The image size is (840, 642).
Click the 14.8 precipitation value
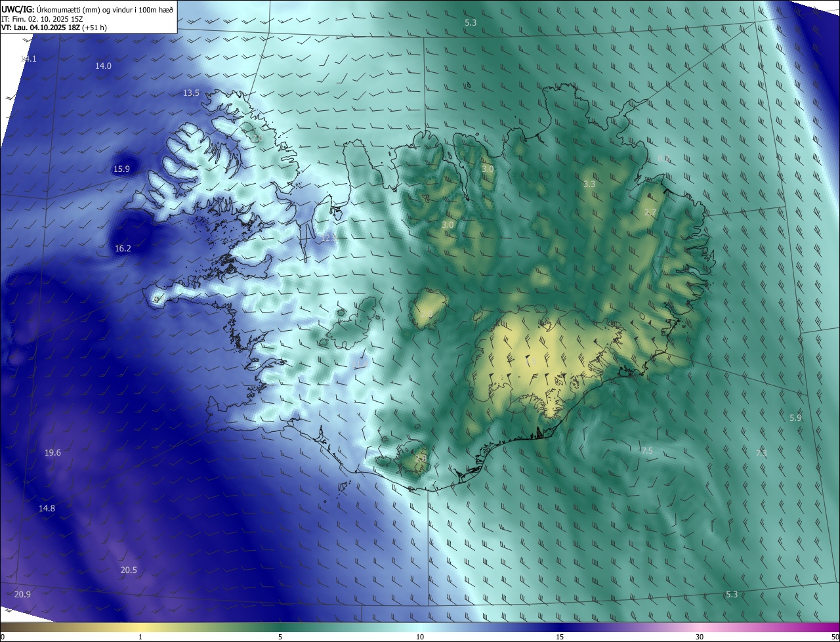tap(47, 509)
